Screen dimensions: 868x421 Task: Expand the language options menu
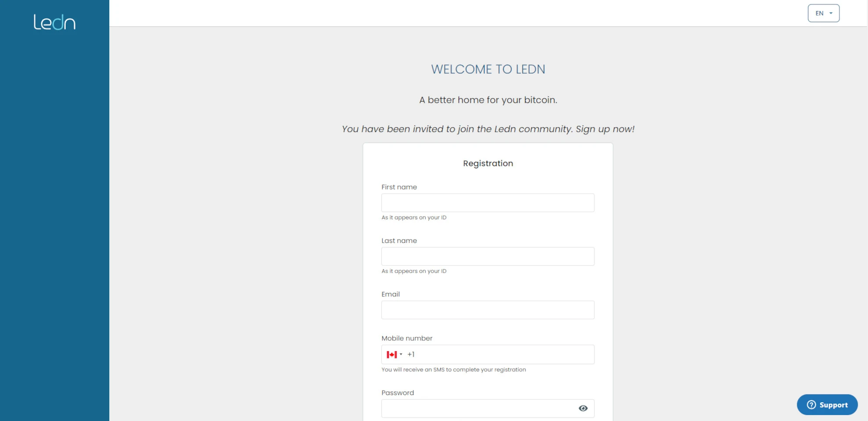click(823, 13)
